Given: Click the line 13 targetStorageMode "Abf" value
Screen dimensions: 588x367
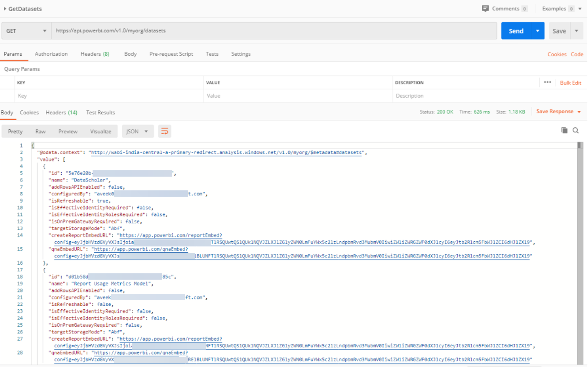Looking at the screenshot, I should [116, 228].
